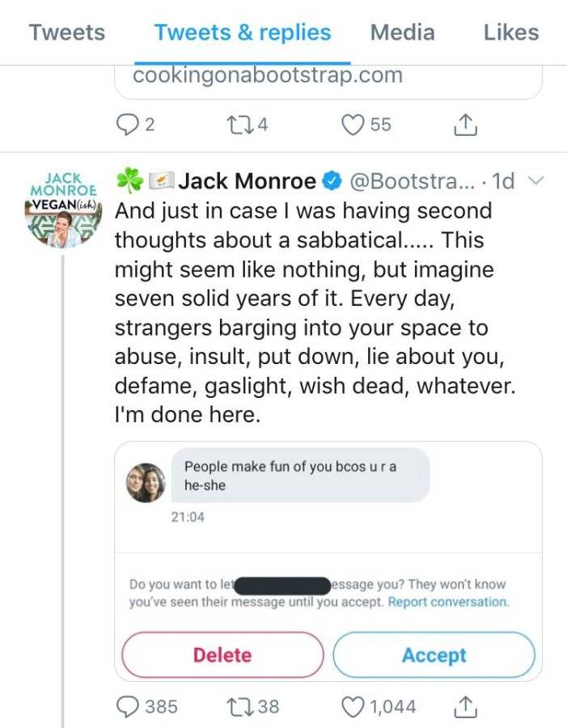Click the blue verified badge
Image resolution: width=567 pixels, height=728 pixels.
(332, 181)
